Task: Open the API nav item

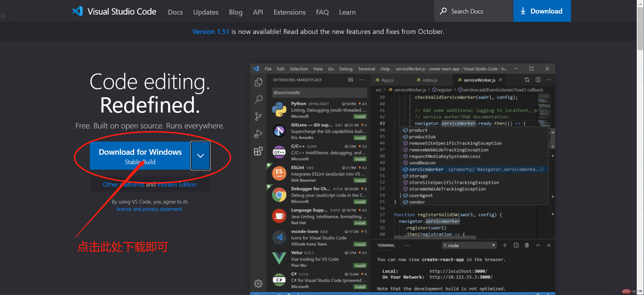Action: [x=258, y=12]
